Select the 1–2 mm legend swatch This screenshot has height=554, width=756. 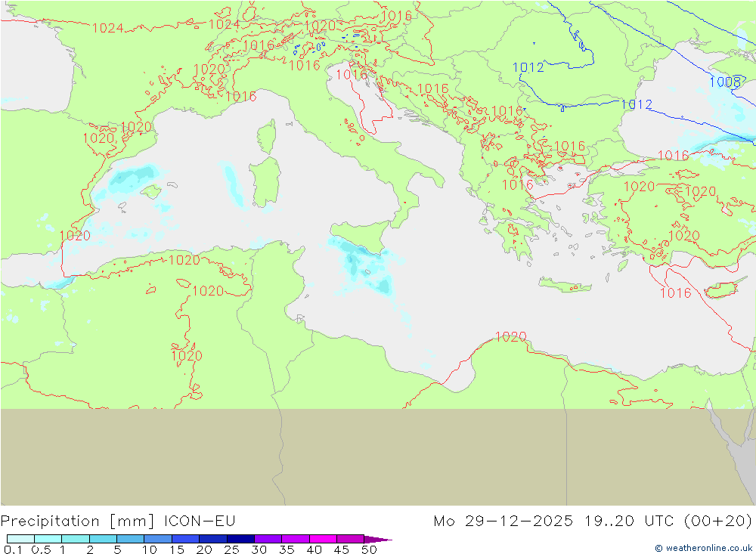[75, 539]
